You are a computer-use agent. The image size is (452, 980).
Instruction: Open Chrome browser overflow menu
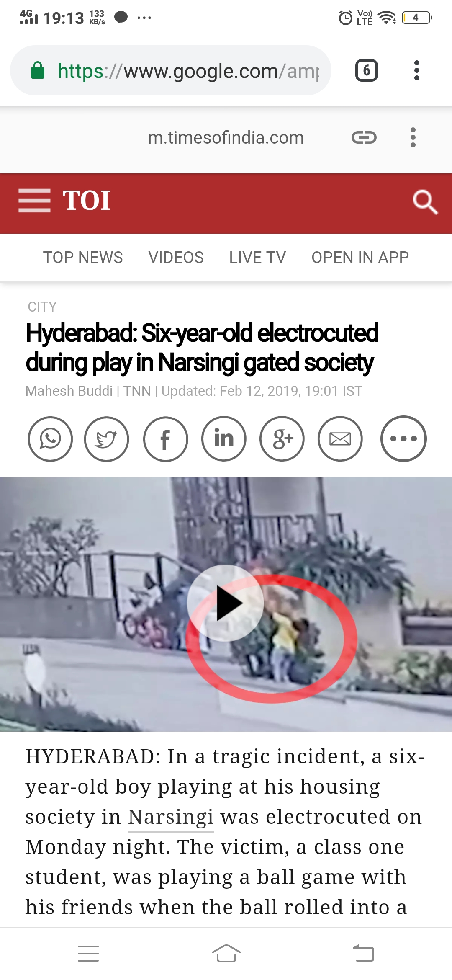click(416, 70)
